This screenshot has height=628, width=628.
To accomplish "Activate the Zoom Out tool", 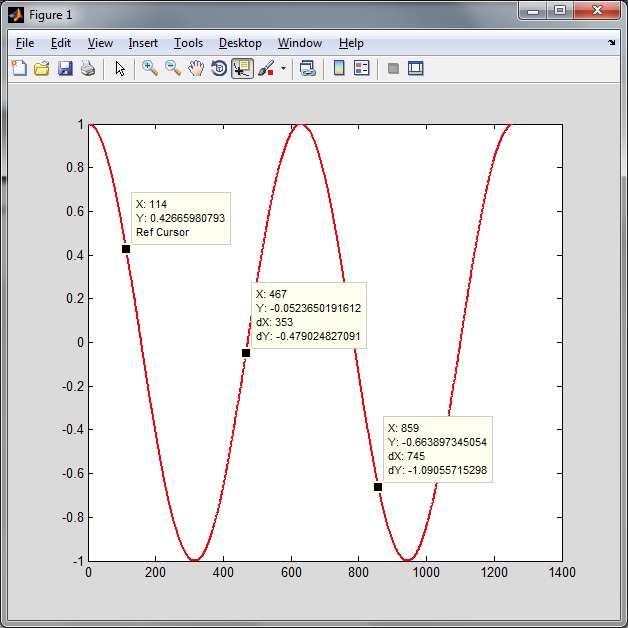I will pos(173,68).
